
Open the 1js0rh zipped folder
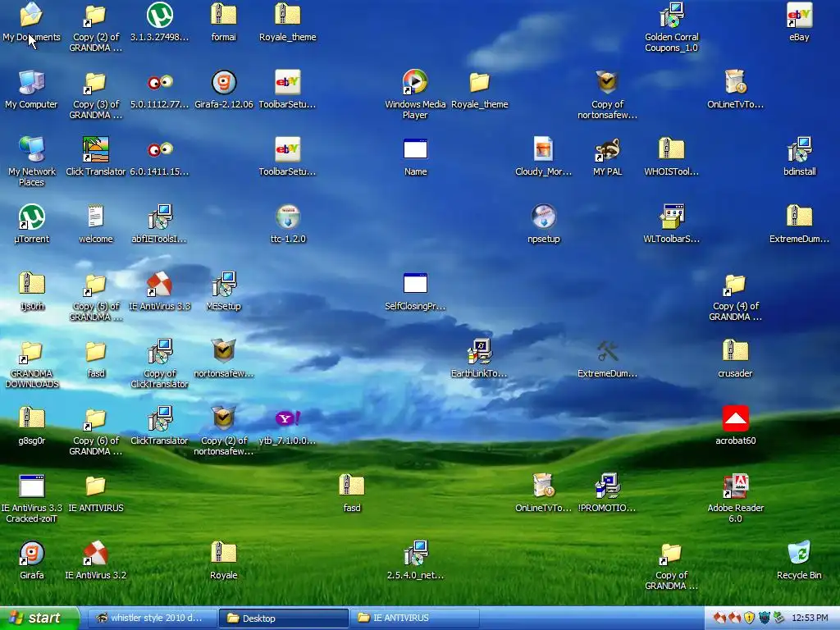click(31, 291)
